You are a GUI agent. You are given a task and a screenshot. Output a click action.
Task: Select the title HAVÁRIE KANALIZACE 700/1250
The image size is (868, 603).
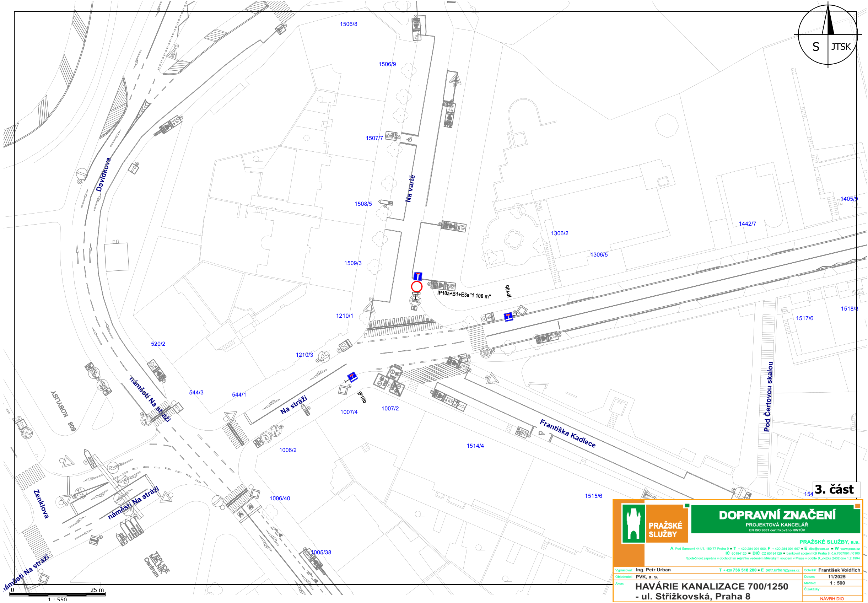coord(712,587)
